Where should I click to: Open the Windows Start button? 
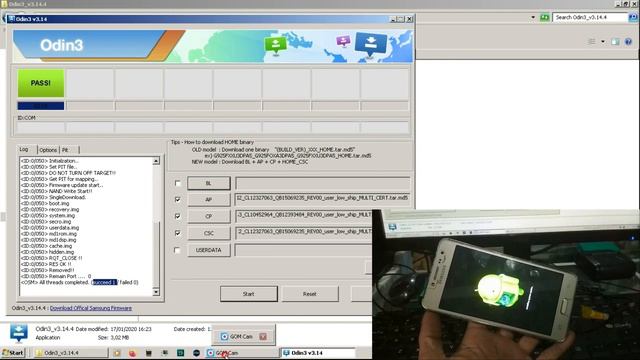pyautogui.click(x=13, y=353)
